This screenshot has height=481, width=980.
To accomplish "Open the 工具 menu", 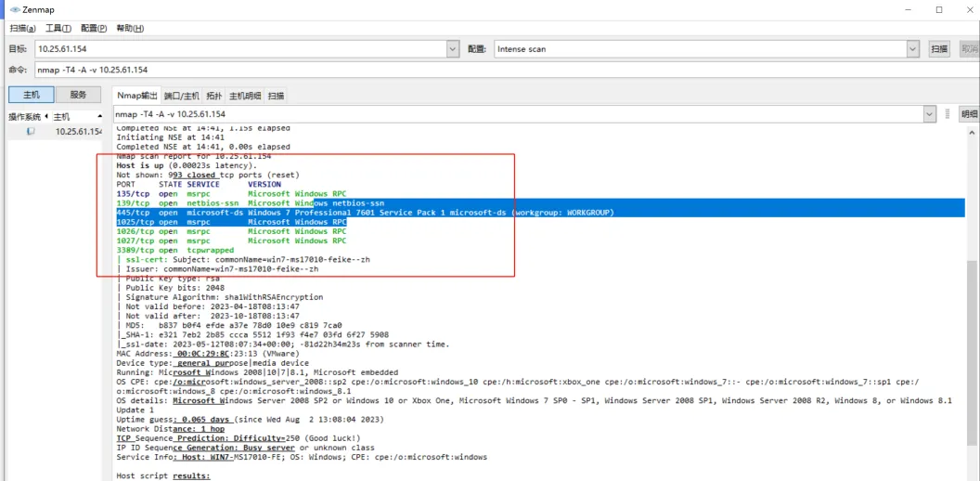I will [58, 29].
